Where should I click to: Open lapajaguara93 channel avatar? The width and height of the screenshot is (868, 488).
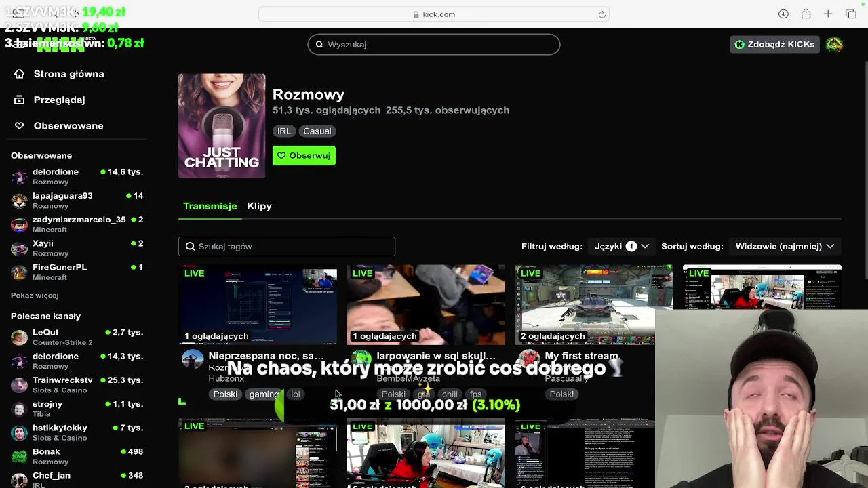point(20,201)
